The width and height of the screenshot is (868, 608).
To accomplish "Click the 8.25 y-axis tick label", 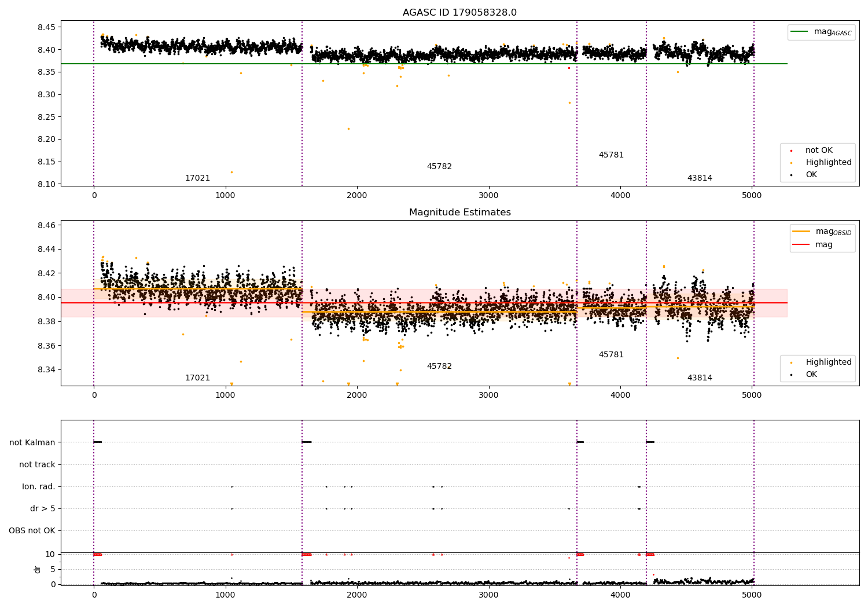I will tap(46, 117).
